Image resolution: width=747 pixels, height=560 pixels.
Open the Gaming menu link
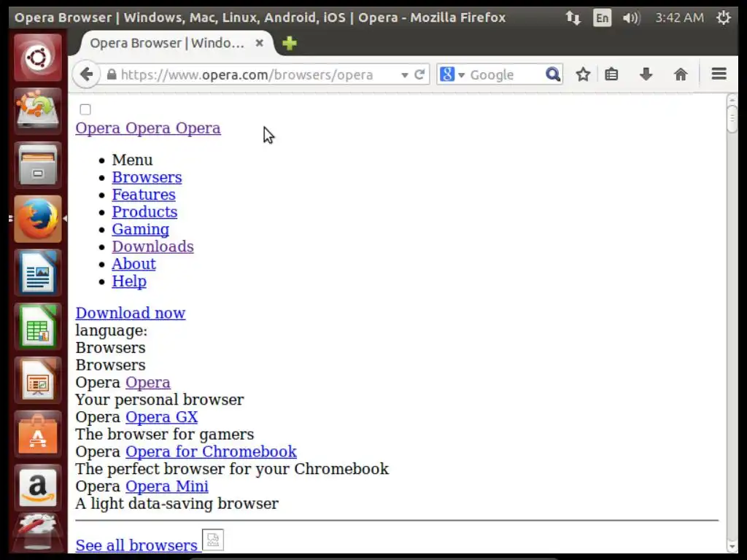141,229
